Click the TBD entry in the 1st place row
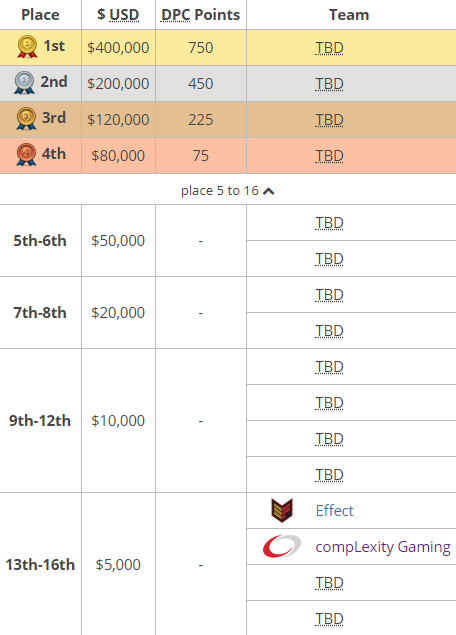Viewport: 456px width, 635px height. (329, 48)
